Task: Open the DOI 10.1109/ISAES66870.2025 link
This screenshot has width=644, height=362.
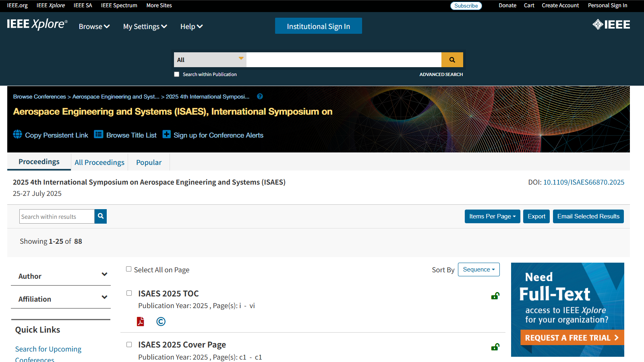Action: pos(584,182)
